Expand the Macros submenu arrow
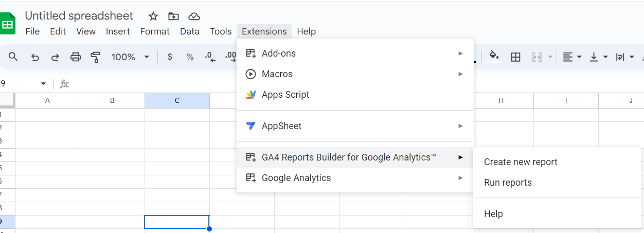644x233 pixels. coord(460,74)
